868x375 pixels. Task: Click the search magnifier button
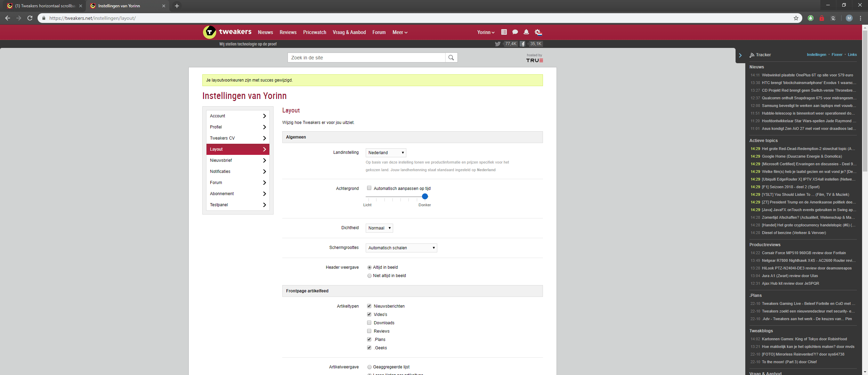coord(451,58)
